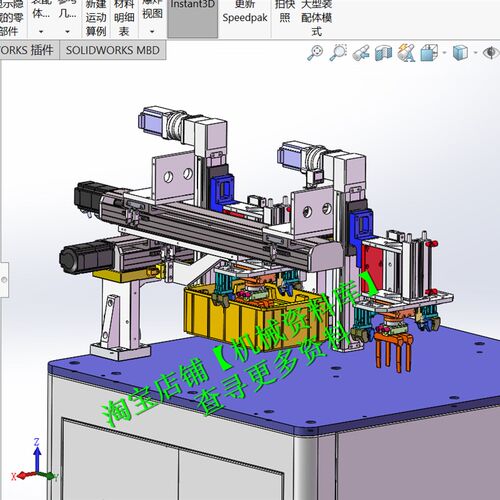The image size is (500, 500).
Task: Click the 显示隐藏的零部件 button
Action: coord(11,18)
